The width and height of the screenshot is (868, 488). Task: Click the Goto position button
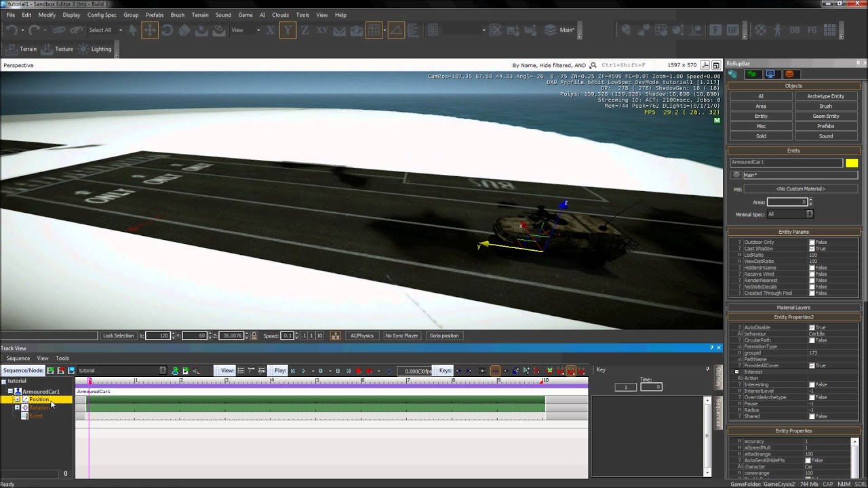point(444,335)
